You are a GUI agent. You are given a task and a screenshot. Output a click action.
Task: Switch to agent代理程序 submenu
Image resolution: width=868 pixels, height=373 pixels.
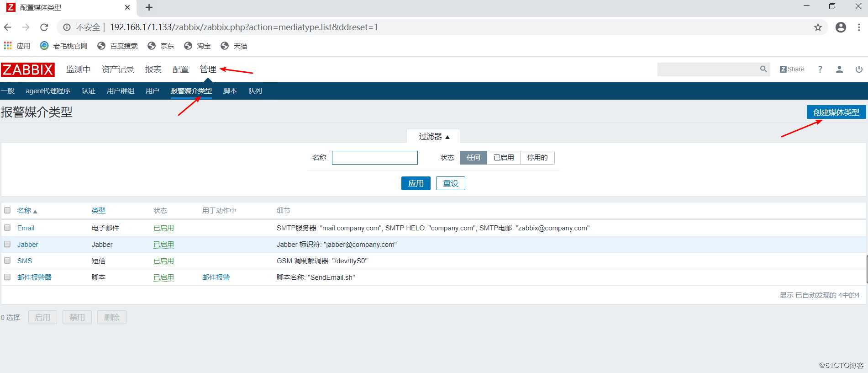tap(48, 91)
